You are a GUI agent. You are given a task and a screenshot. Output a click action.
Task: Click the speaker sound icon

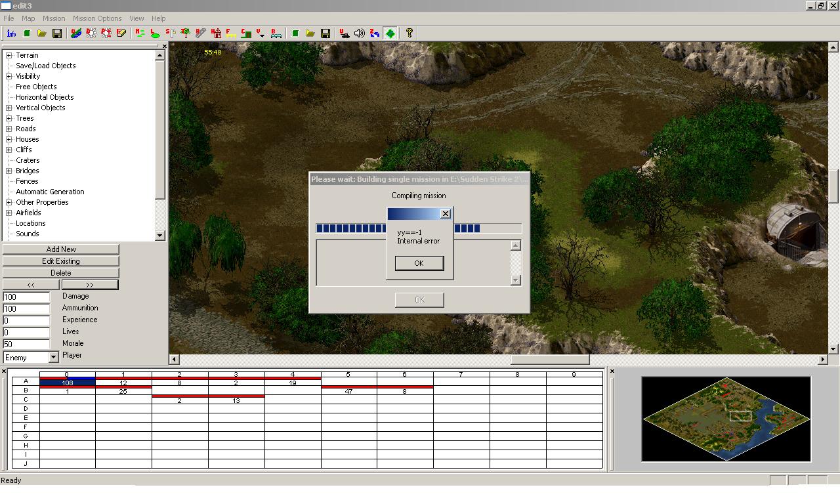click(x=360, y=33)
